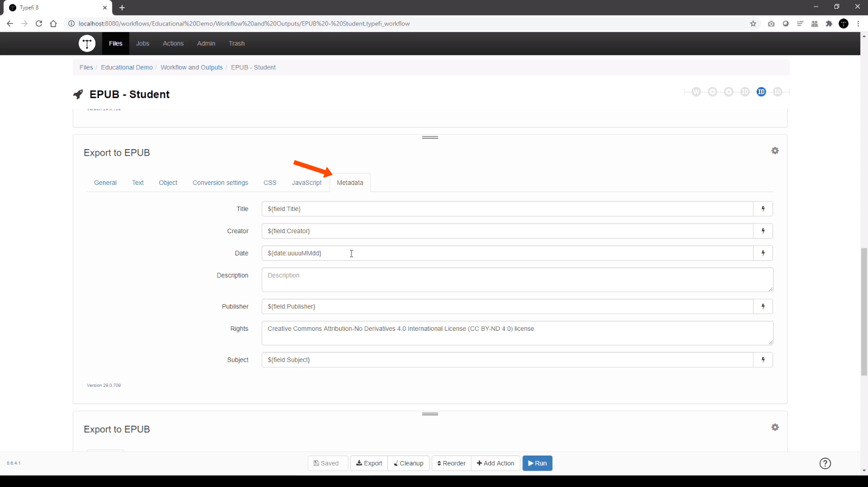Open the lightning menu for the Date field
Screen dimensions: 868x487
point(763,253)
